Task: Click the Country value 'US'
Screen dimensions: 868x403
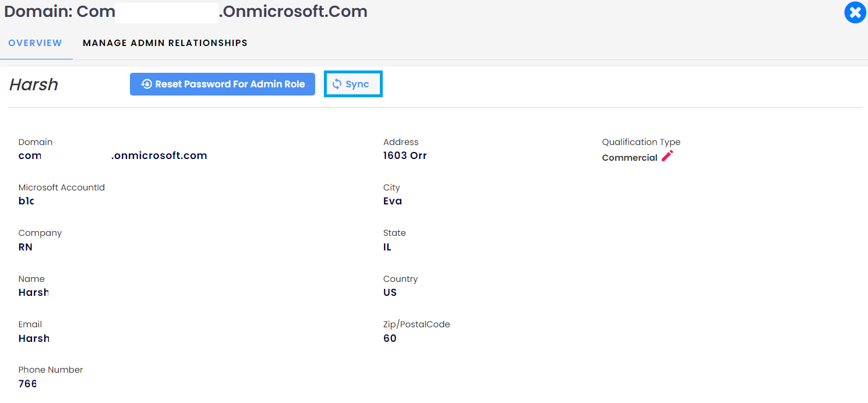Action: click(390, 292)
